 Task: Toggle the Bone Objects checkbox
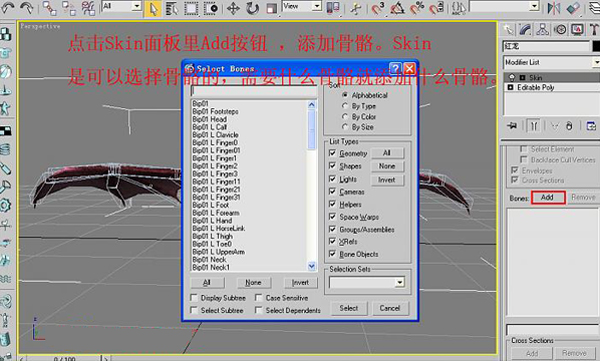333,254
